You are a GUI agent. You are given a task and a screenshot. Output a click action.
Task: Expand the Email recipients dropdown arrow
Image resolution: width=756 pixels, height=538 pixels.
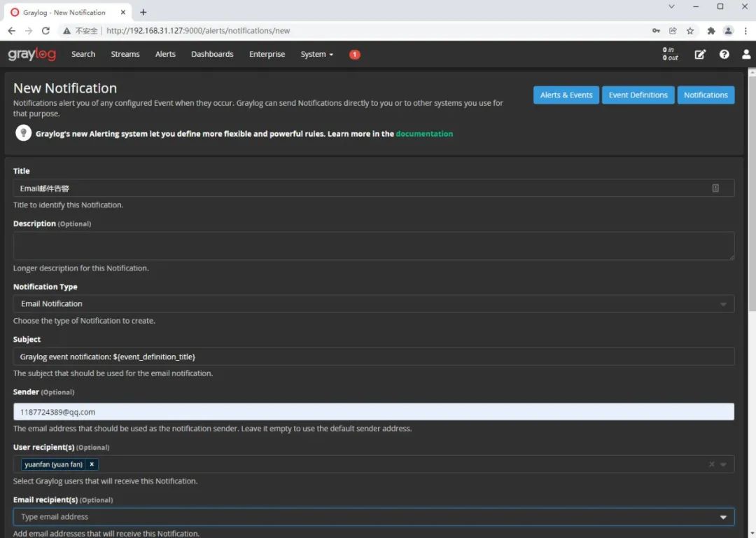pyautogui.click(x=723, y=517)
